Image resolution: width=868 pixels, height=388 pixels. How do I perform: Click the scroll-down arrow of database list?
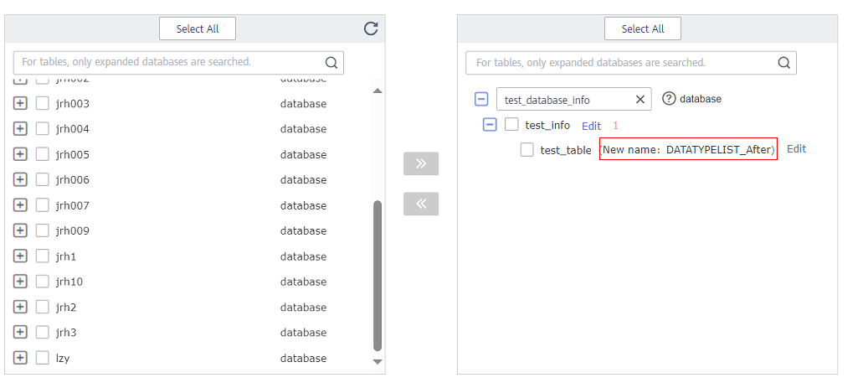[x=378, y=362]
